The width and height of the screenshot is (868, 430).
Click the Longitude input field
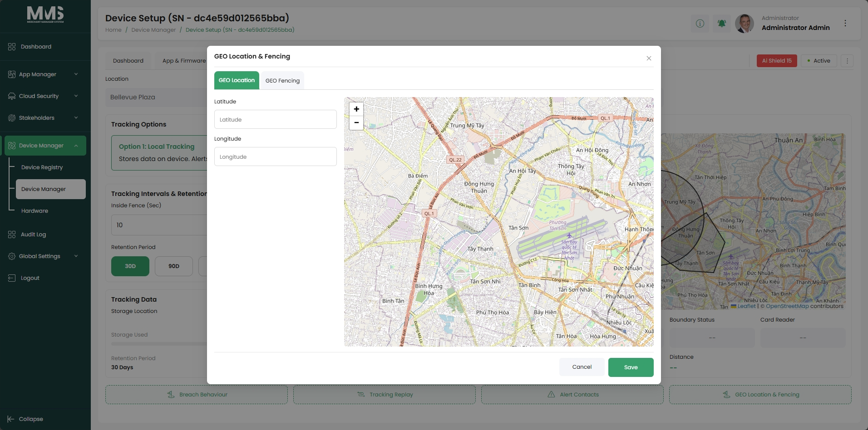276,156
